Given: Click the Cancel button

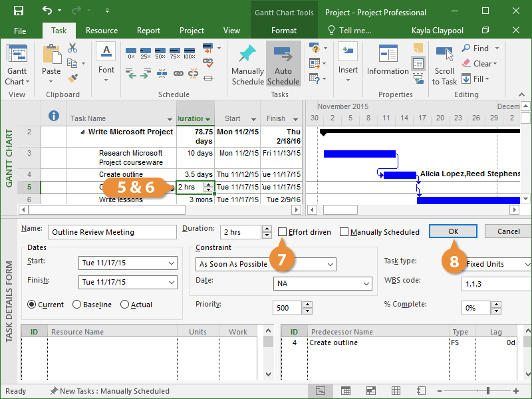Looking at the screenshot, I should (508, 231).
